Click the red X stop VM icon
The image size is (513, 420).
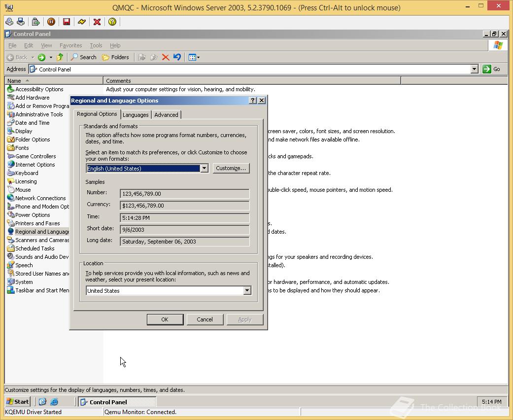(x=97, y=22)
